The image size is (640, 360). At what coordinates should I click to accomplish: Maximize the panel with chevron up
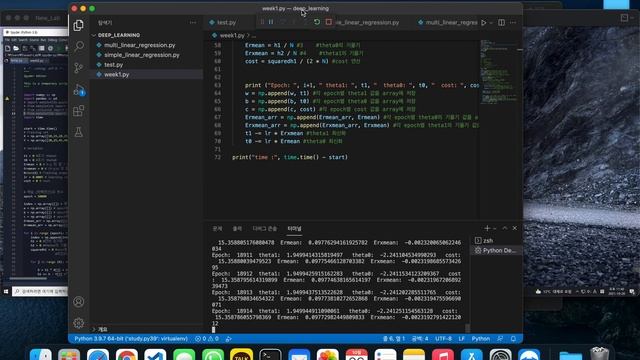pos(504,228)
